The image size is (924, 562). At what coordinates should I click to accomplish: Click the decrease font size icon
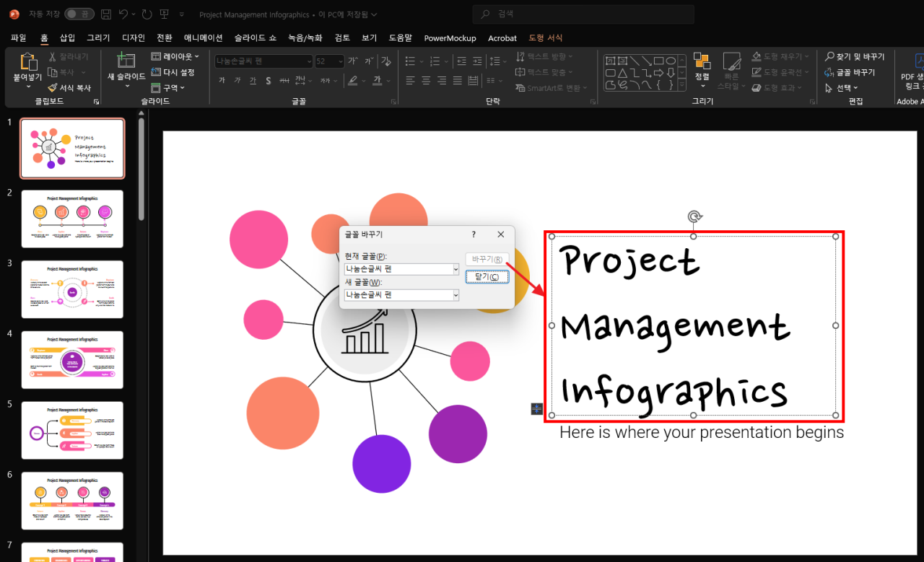point(370,61)
